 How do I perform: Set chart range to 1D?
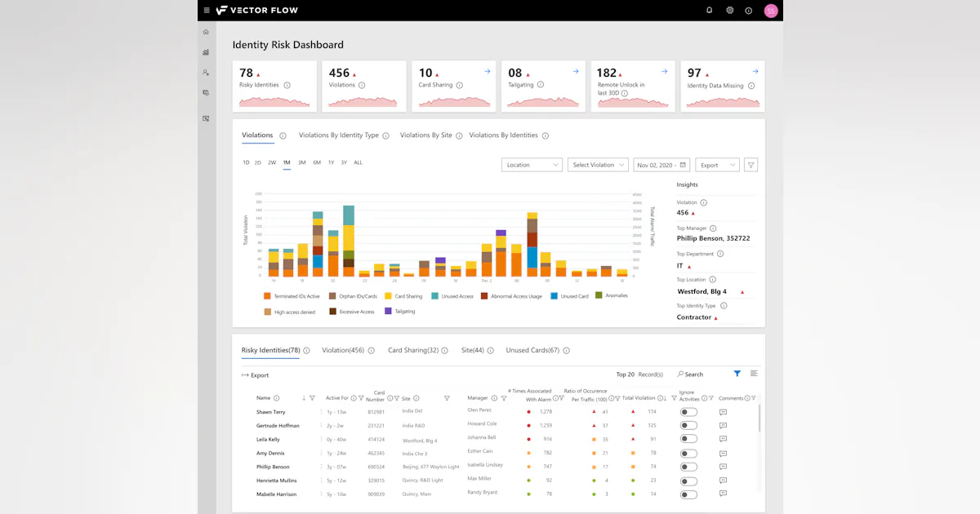coord(246,162)
